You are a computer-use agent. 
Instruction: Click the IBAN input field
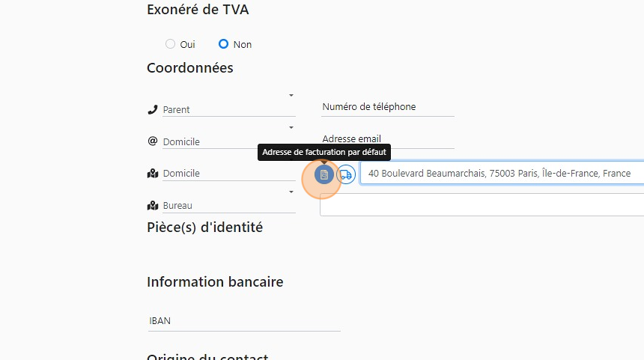click(244, 321)
